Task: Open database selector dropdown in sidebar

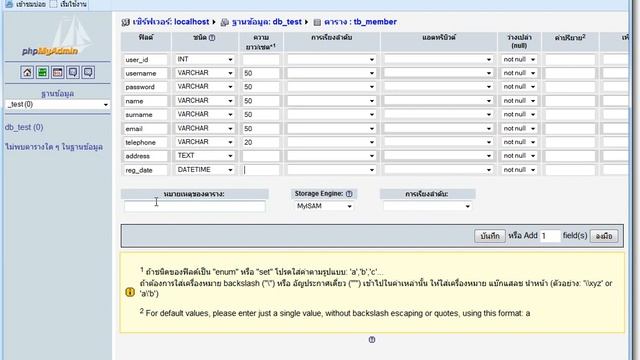Action: point(58,104)
